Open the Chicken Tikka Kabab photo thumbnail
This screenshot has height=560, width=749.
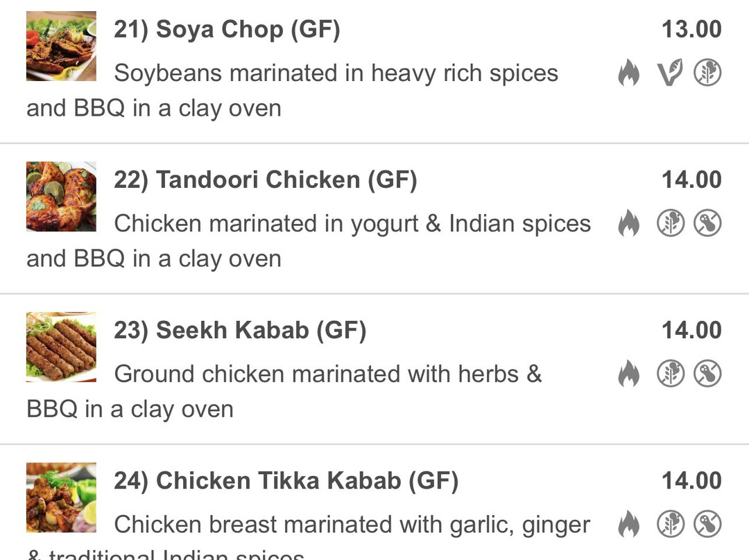click(x=61, y=498)
